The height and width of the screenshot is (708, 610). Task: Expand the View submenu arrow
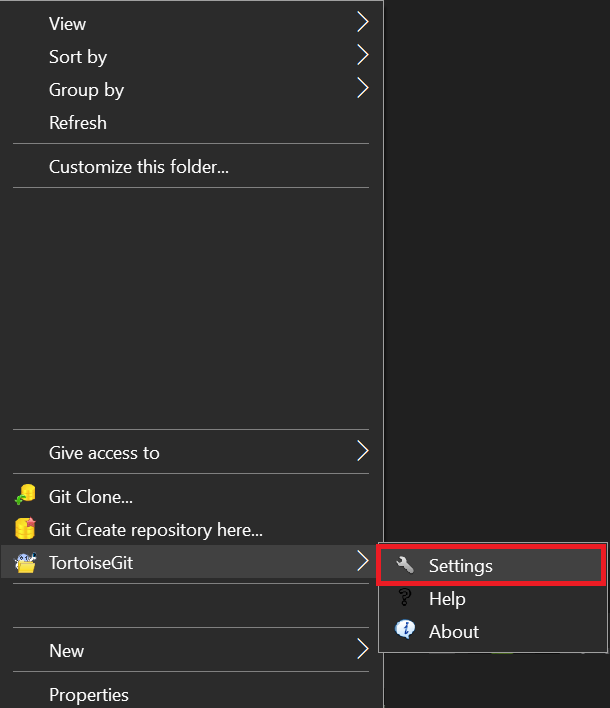coord(363,22)
